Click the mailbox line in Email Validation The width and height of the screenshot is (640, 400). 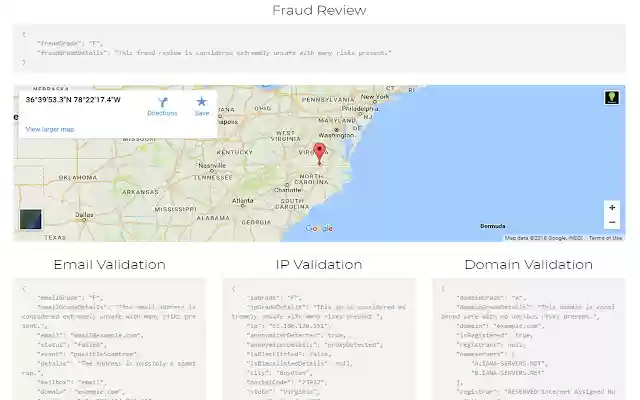72,382
